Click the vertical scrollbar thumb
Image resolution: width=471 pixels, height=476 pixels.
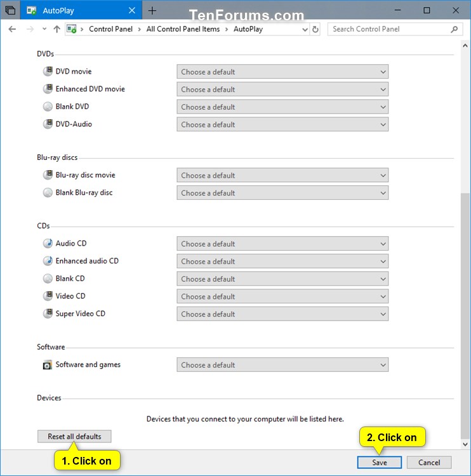point(465,315)
